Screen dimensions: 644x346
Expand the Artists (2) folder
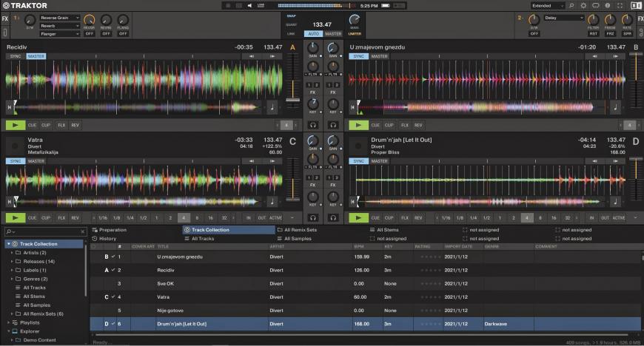click(x=12, y=253)
